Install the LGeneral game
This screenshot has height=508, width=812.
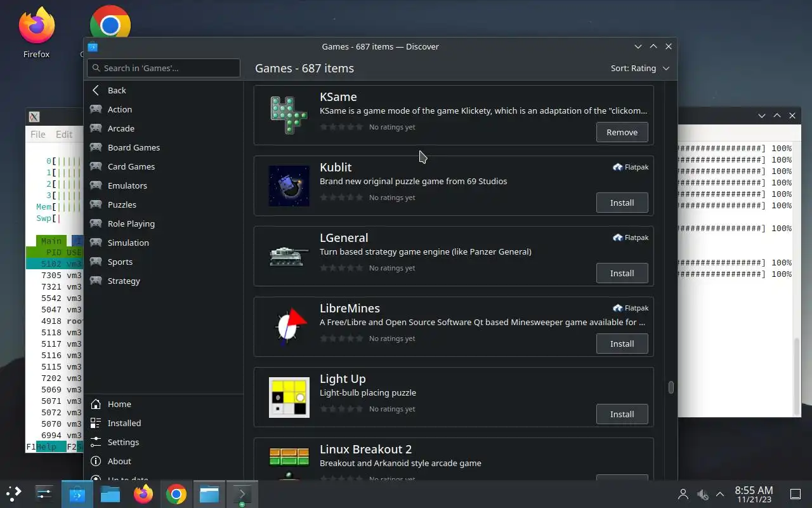[622, 273]
